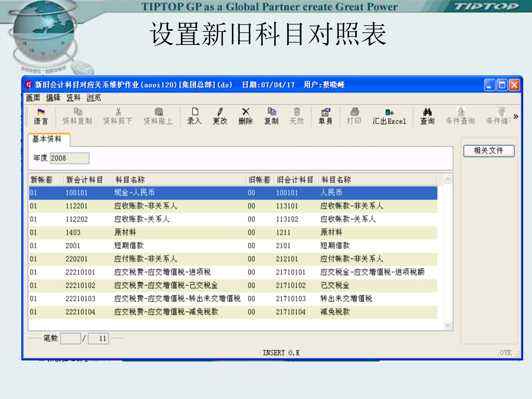
Task: Open the 浏览 menu
Action: 94,98
